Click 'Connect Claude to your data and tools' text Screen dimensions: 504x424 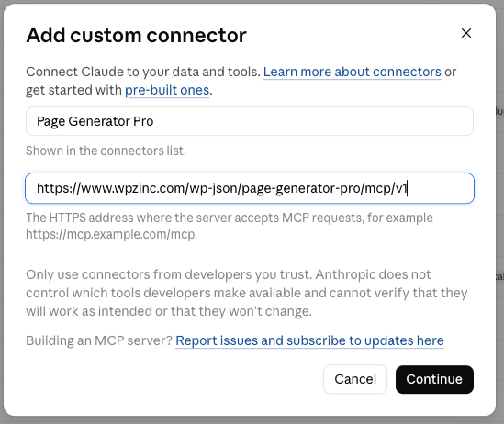[143, 72]
